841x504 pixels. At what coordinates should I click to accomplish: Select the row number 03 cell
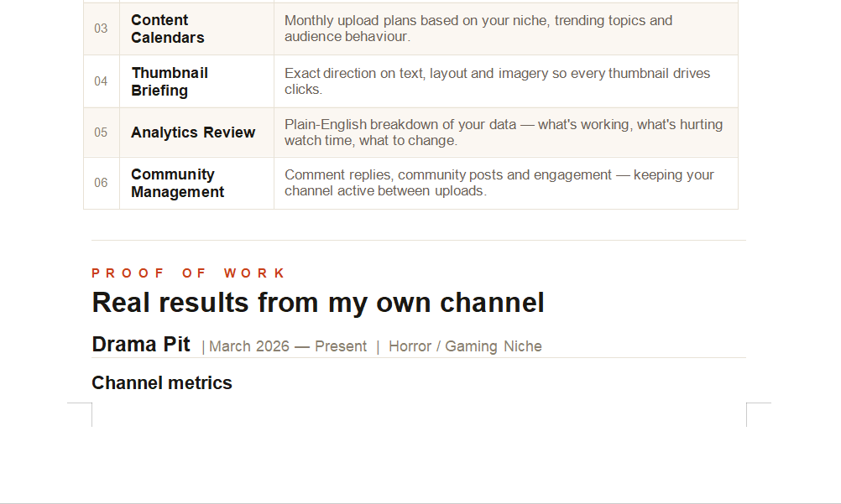coord(102,29)
